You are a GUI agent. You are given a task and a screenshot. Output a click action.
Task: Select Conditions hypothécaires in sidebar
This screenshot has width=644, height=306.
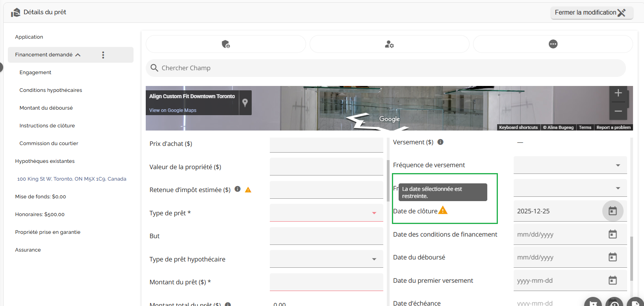[51, 90]
